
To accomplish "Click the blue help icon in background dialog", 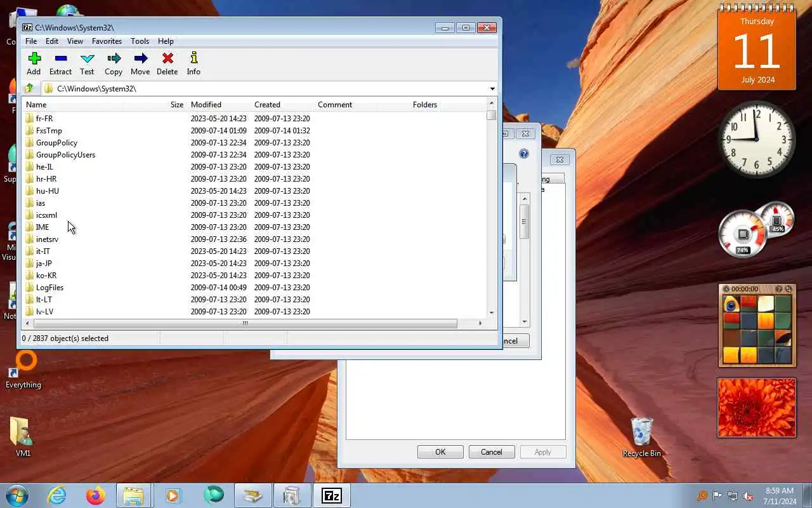I will [524, 154].
